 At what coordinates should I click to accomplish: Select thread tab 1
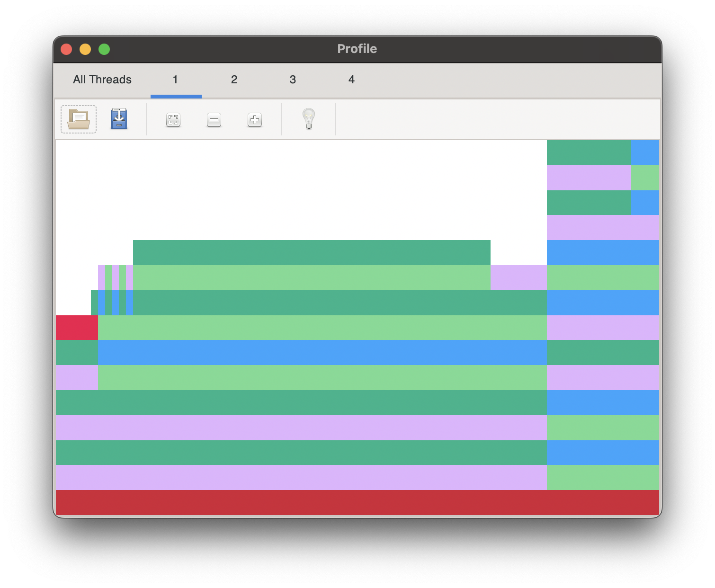pos(175,80)
